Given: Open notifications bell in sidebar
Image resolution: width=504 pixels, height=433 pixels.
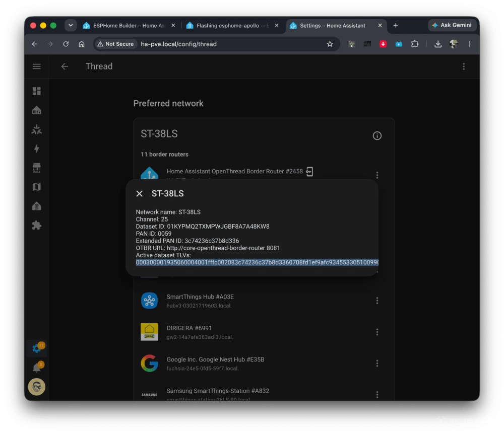Looking at the screenshot, I should tap(37, 368).
